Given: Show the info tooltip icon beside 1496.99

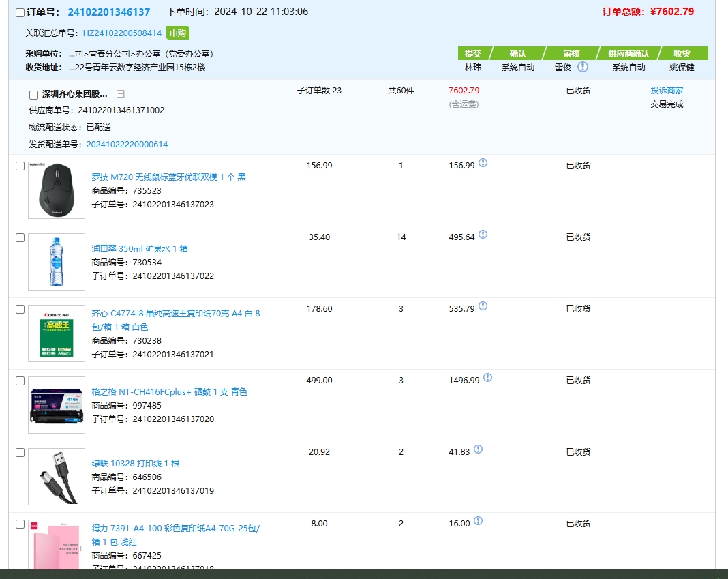Looking at the screenshot, I should [x=487, y=377].
